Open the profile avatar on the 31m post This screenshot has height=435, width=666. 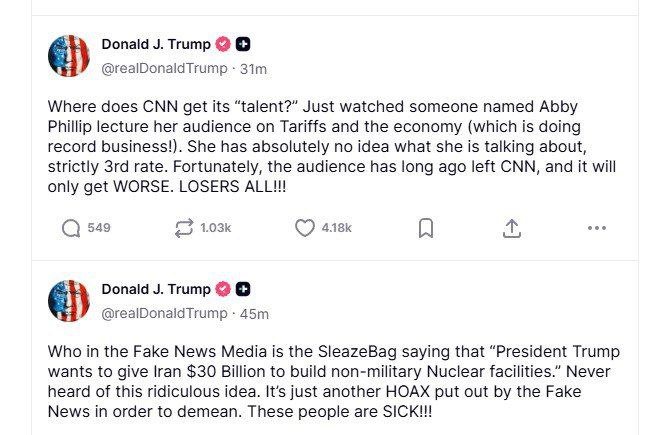pos(69,56)
